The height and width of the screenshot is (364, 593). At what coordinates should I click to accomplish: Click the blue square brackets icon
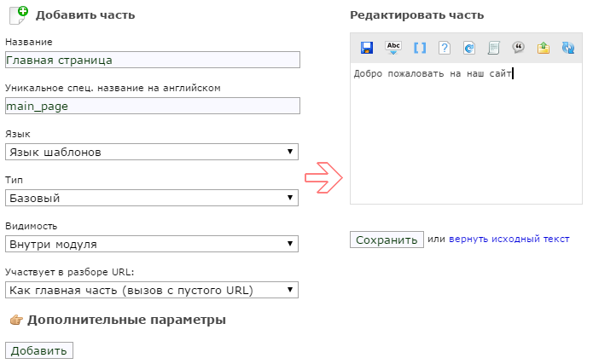(420, 48)
